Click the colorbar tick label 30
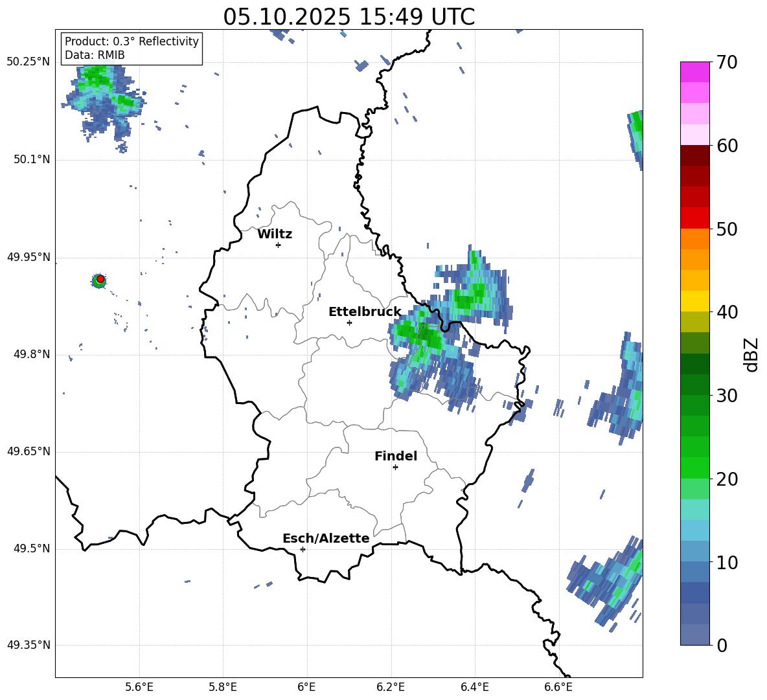Image resolution: width=767 pixels, height=700 pixels. pyautogui.click(x=727, y=396)
